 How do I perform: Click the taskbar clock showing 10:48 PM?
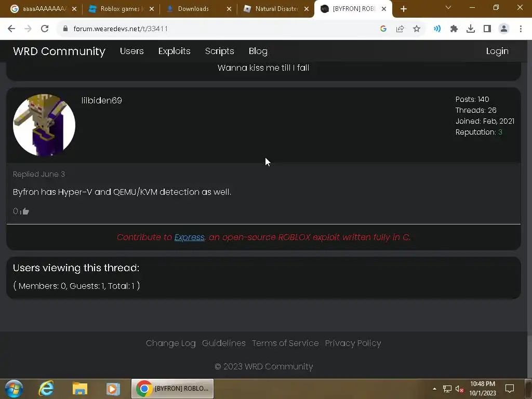coord(483,389)
